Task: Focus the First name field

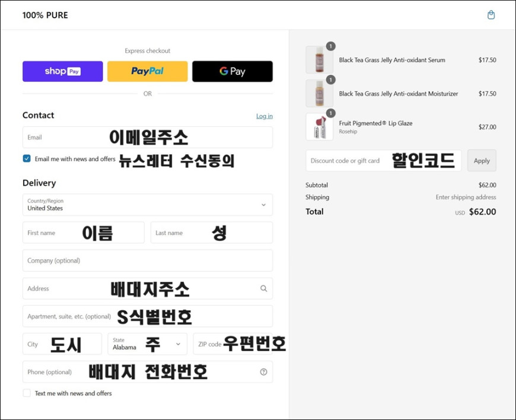Action: coord(83,233)
